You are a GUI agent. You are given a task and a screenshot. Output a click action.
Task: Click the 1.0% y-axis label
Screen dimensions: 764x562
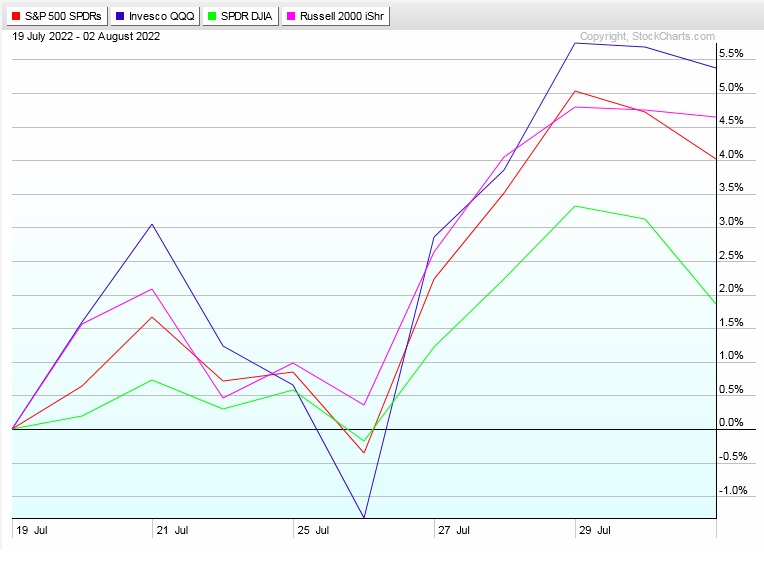[731, 356]
